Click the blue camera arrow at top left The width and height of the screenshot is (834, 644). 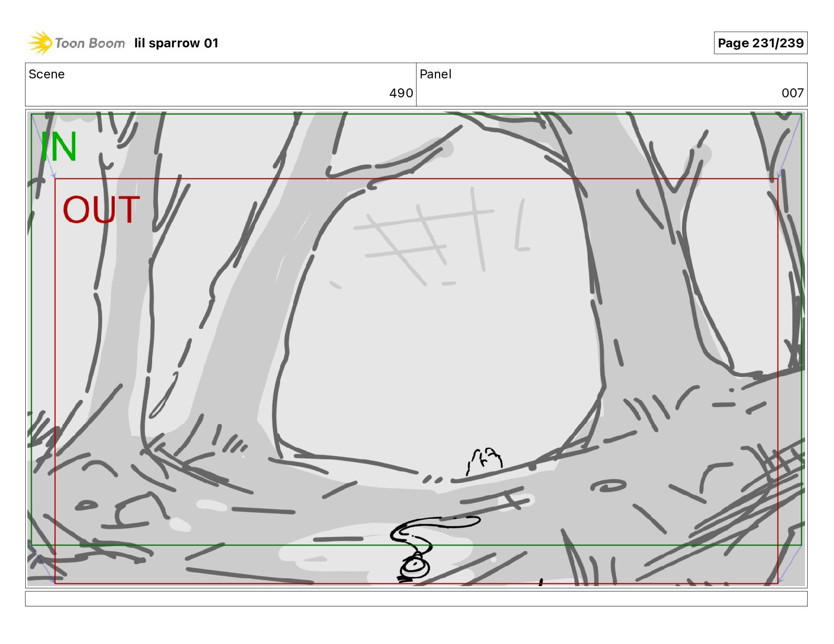point(43,146)
